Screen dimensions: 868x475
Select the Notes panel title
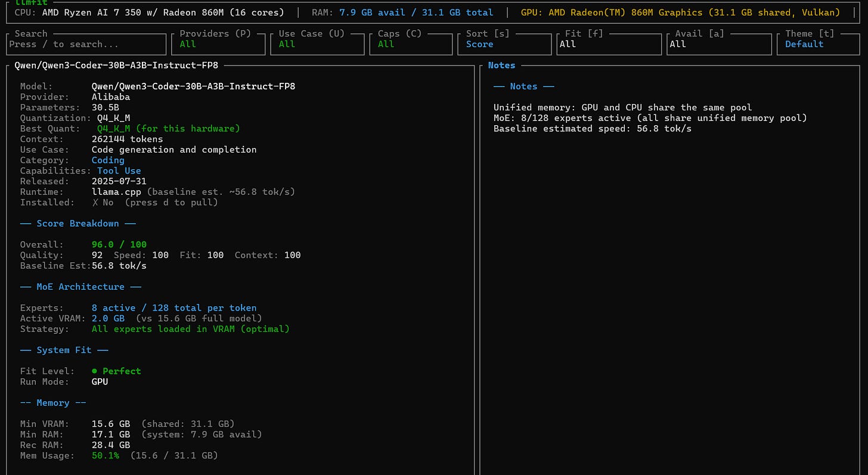pos(501,66)
